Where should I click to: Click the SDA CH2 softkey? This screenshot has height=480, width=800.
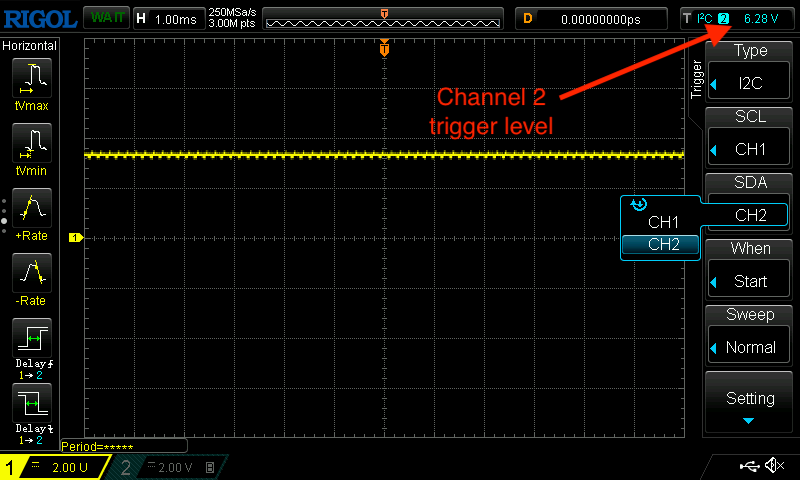pos(750,203)
